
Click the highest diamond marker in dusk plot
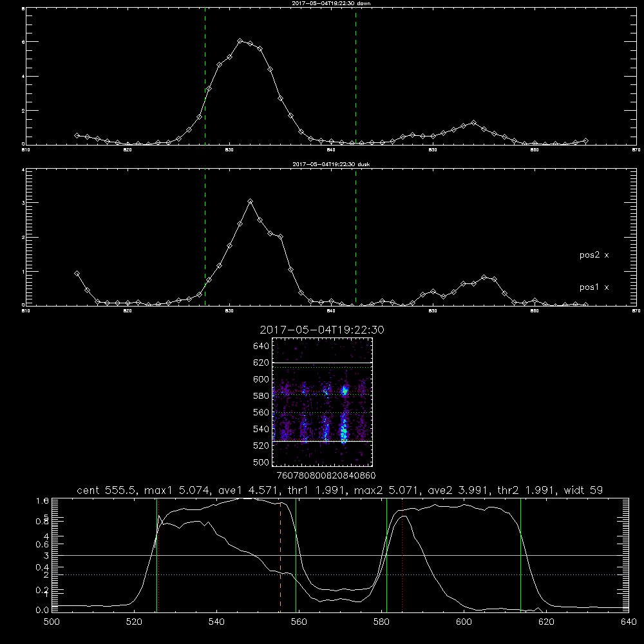pos(250,201)
